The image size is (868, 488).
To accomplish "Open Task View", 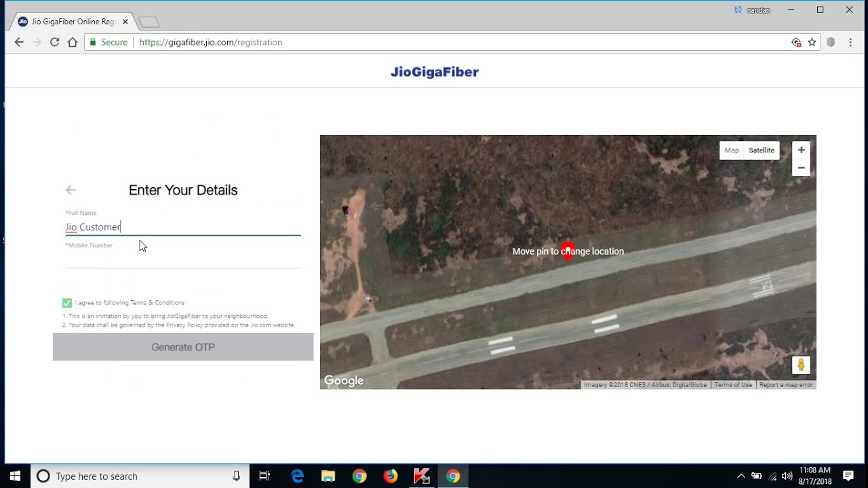I will [x=264, y=476].
